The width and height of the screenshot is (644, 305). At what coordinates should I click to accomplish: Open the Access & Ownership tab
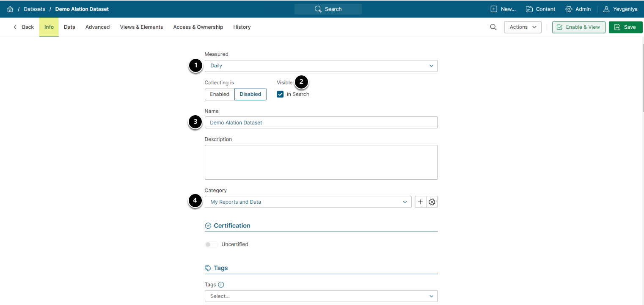tap(198, 27)
